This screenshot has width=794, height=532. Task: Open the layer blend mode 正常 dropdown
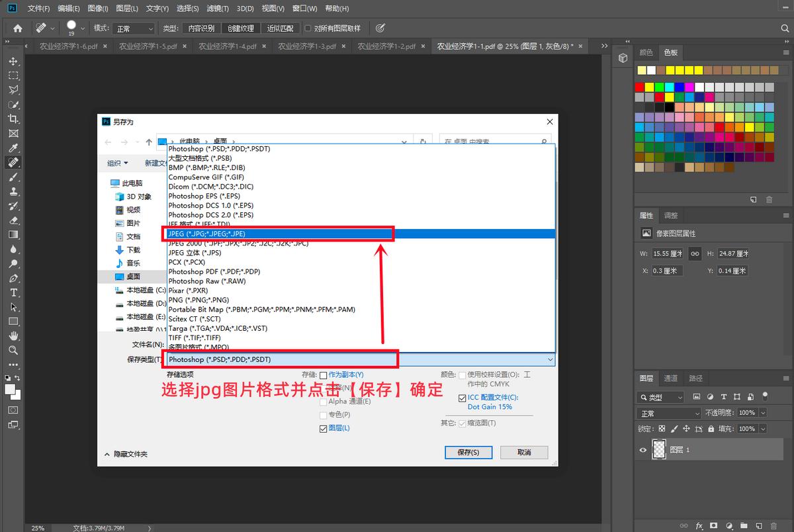(x=668, y=413)
